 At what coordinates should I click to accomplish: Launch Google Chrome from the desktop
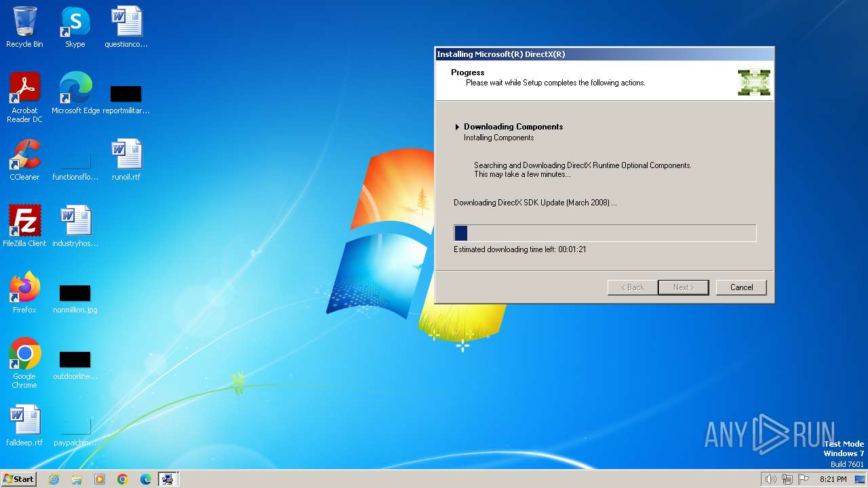24,363
